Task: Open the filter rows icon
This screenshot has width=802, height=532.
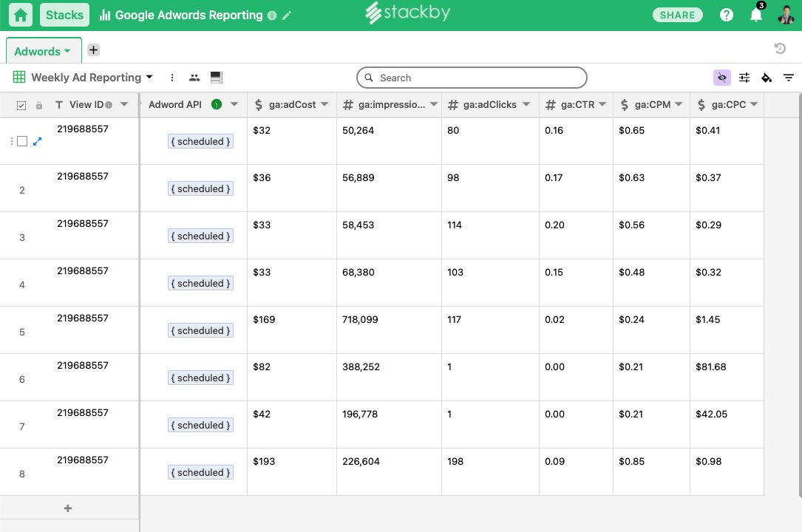Action: [x=789, y=78]
